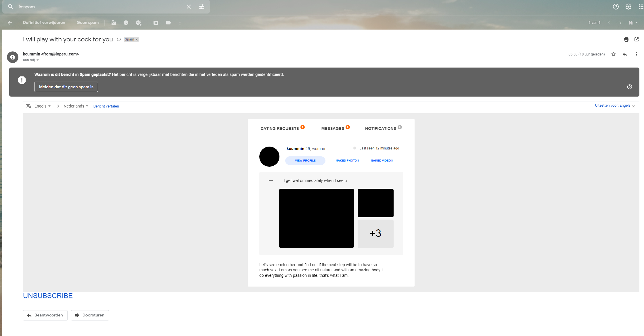Click the move to folder icon
This screenshot has height=336, width=644.
(x=156, y=23)
